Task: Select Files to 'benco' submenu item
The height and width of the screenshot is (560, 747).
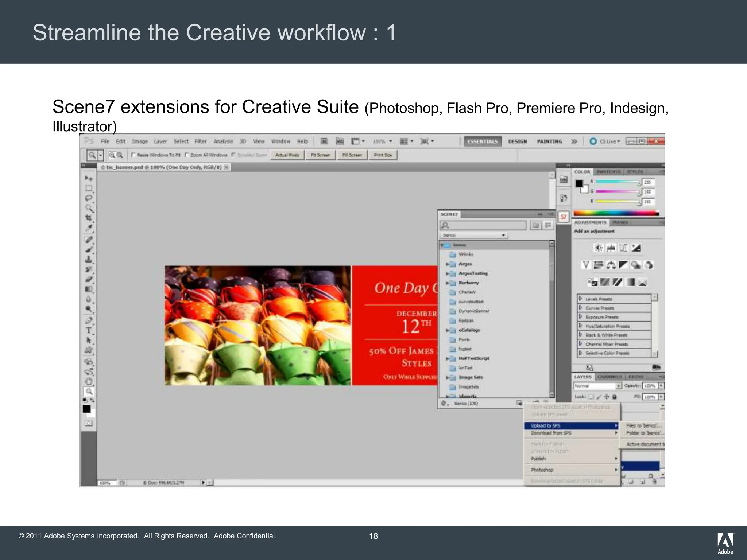Action: tap(643, 425)
